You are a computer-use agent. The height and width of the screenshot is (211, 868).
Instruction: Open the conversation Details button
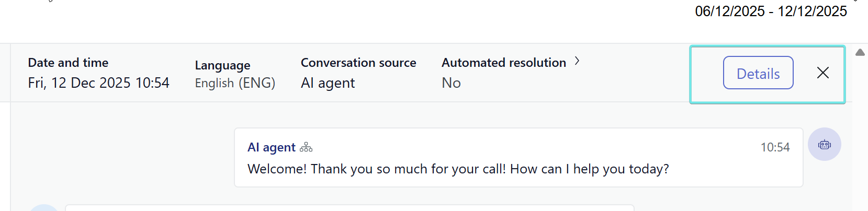point(758,73)
